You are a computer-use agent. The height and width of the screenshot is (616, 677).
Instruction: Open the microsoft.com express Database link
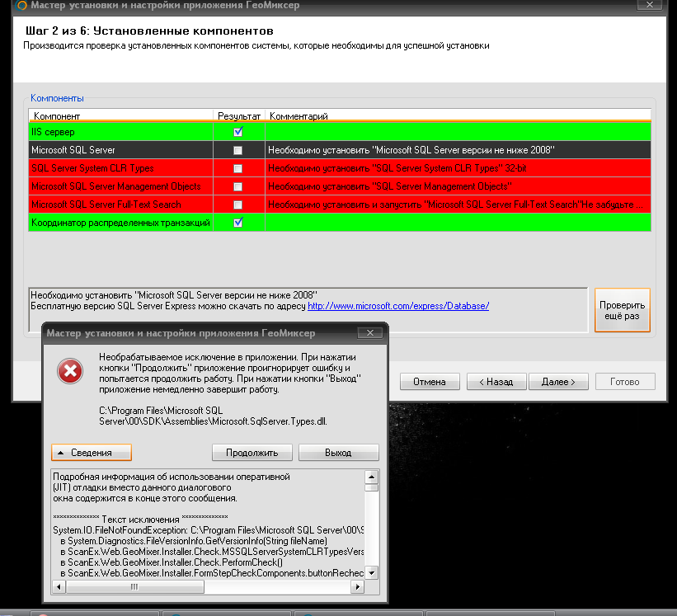click(398, 306)
